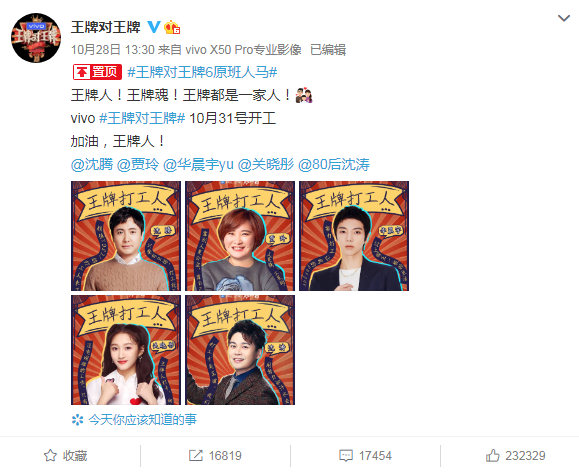Open the post options chevron menu
The width and height of the screenshot is (579, 472).
(x=563, y=18)
